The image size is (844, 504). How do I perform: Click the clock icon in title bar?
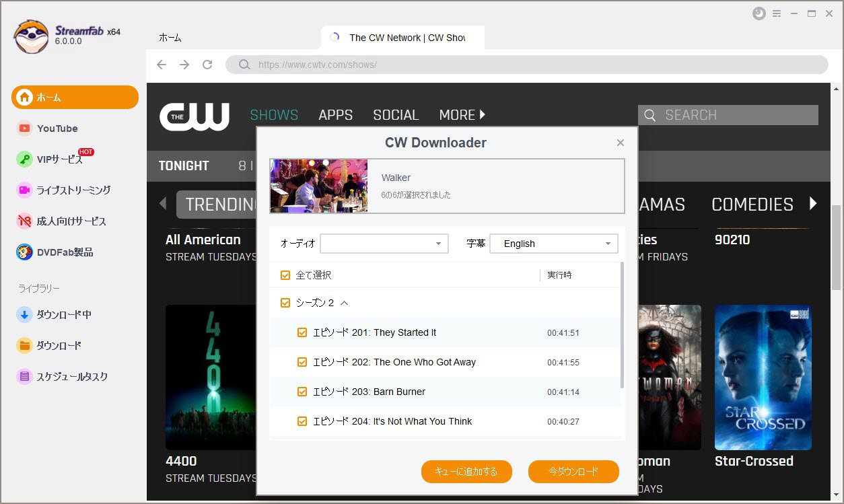(x=759, y=13)
